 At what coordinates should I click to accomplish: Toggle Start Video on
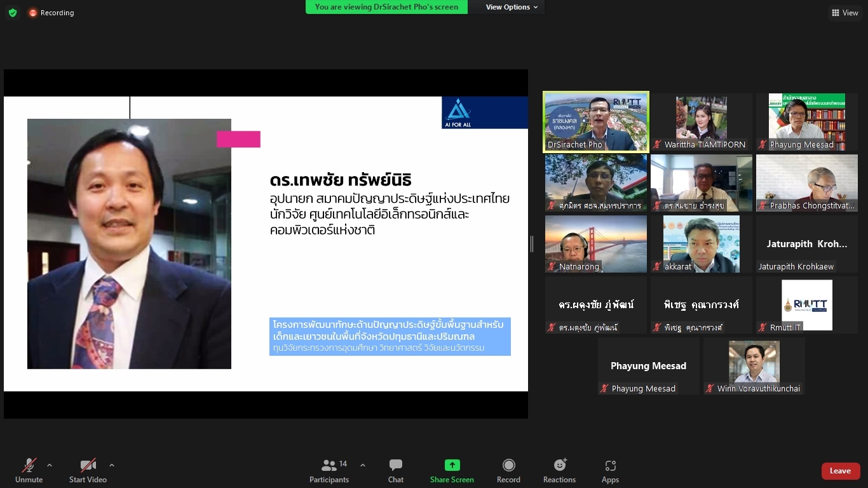[88, 471]
